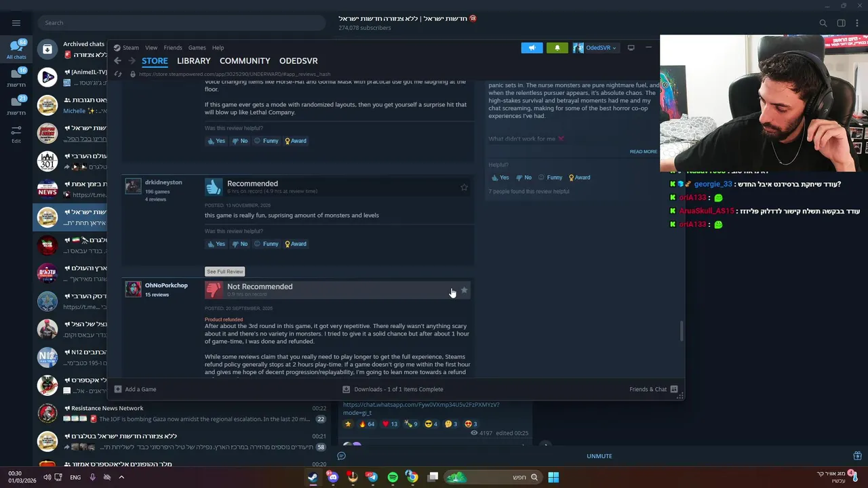Open N12 channel chat in Telegram

[182, 357]
